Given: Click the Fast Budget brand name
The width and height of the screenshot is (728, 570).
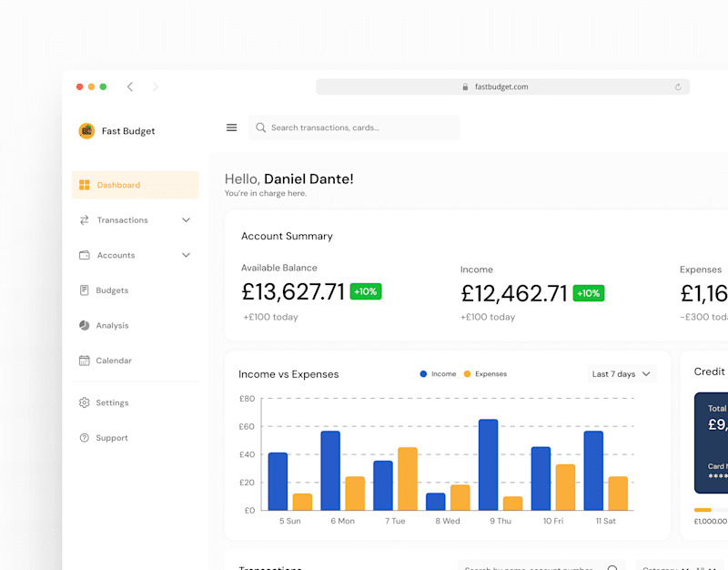Looking at the screenshot, I should click(x=128, y=131).
